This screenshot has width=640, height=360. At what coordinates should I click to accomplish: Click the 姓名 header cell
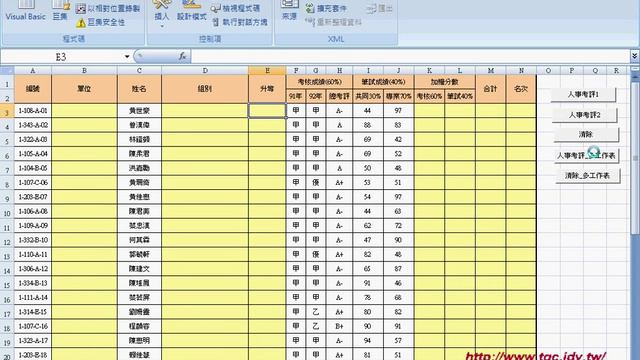coord(139,89)
